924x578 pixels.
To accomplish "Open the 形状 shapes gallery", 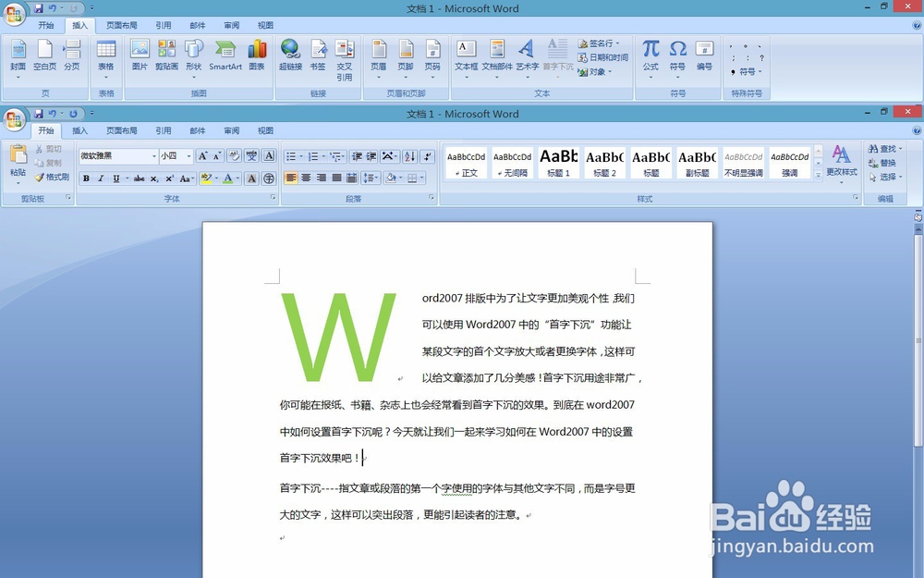I will click(x=194, y=59).
